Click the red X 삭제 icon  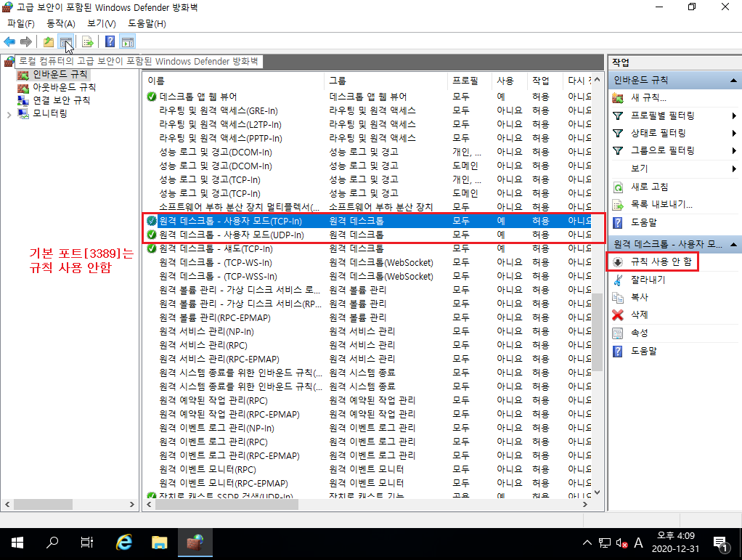click(618, 315)
